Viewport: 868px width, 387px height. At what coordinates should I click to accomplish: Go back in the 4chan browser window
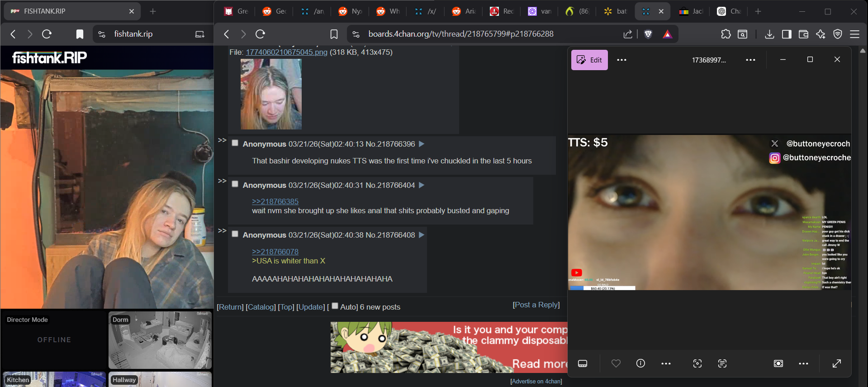pos(227,34)
